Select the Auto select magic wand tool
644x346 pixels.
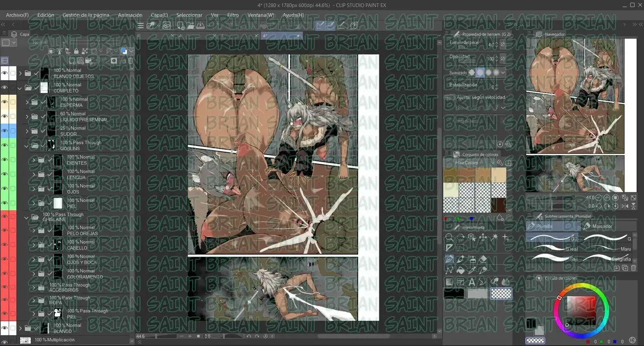495,237
